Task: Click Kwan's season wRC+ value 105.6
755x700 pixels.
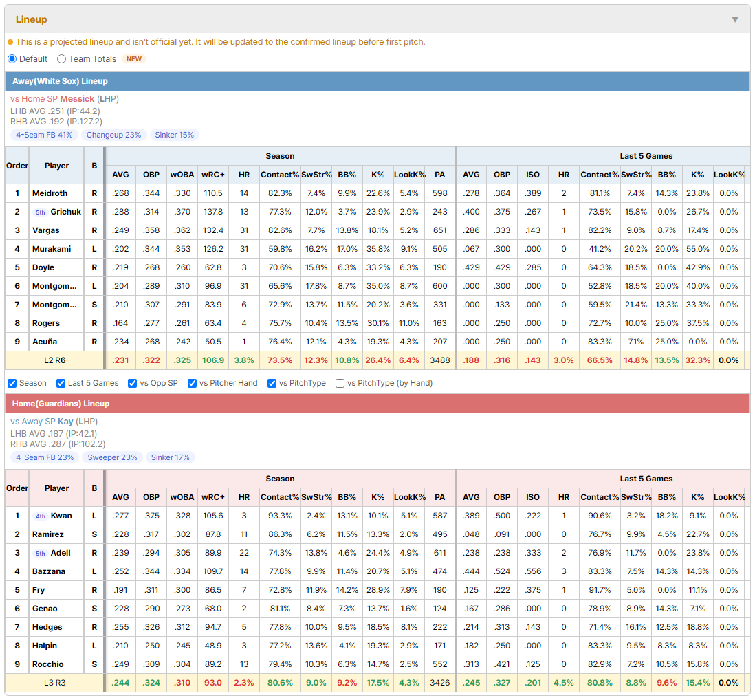Action: (x=213, y=516)
